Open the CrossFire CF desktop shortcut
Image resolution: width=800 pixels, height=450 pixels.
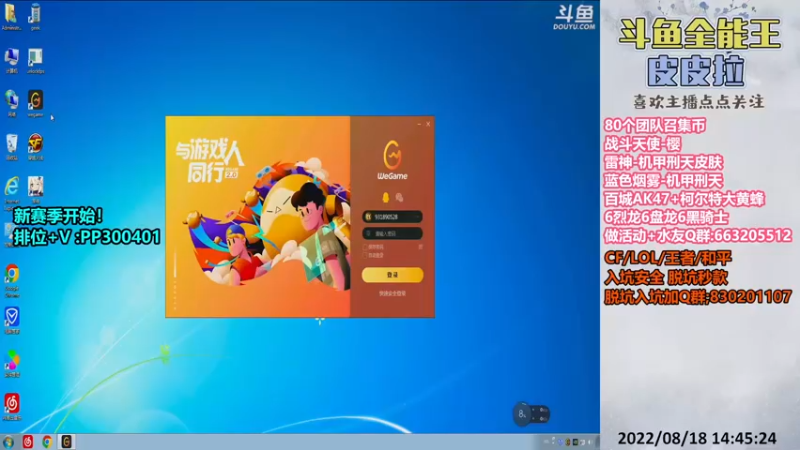tap(35, 147)
